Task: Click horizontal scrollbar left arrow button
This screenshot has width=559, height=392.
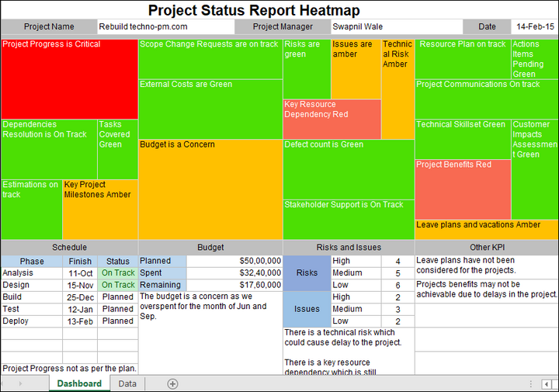Action: 546,384
